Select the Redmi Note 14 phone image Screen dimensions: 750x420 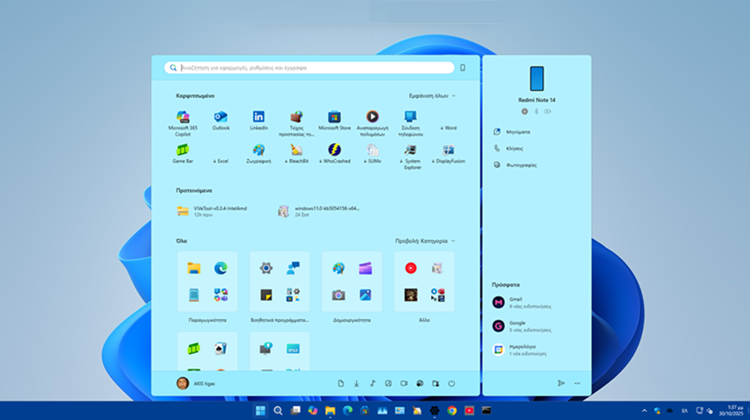coord(537,78)
